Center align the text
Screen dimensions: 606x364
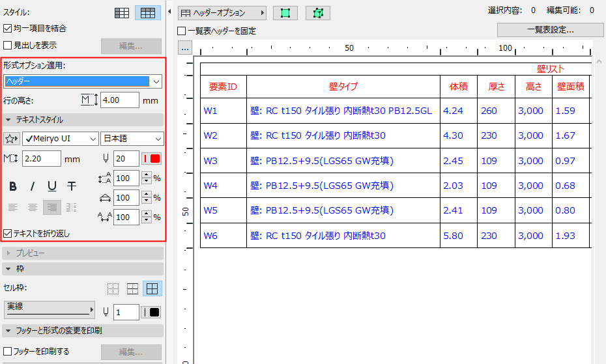[33, 208]
